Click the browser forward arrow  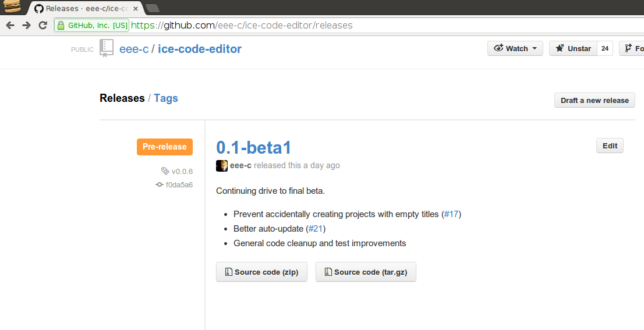[x=26, y=26]
